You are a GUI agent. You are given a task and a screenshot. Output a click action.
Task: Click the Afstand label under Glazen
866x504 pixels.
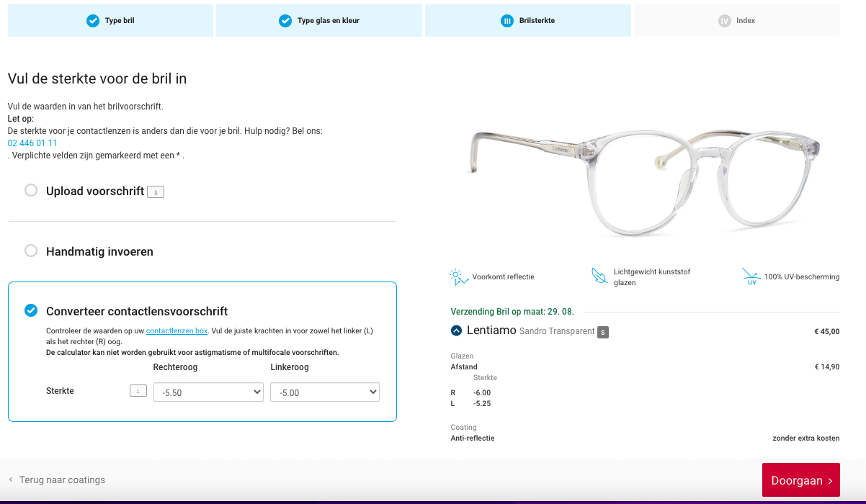[x=464, y=367]
